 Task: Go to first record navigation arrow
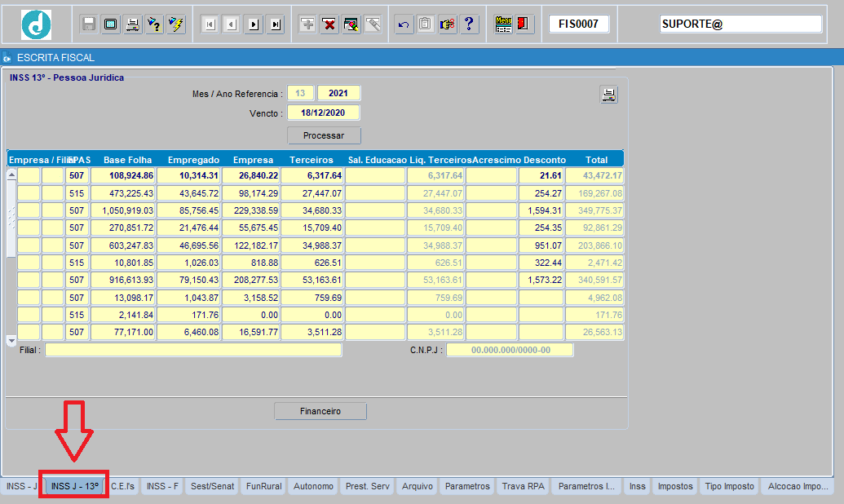pos(209,24)
